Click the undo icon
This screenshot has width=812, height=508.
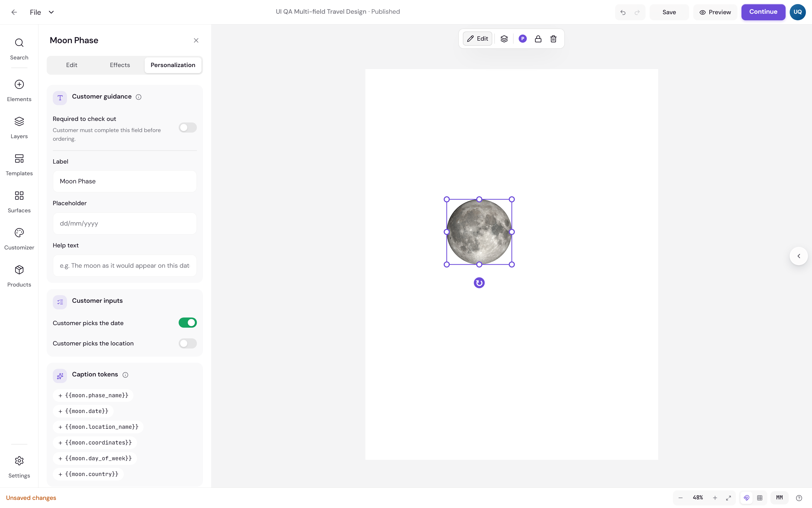(x=623, y=12)
